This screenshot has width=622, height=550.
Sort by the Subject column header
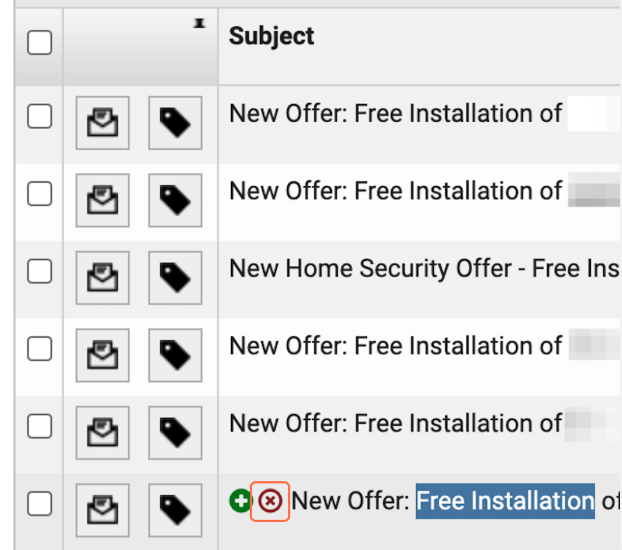tap(272, 36)
